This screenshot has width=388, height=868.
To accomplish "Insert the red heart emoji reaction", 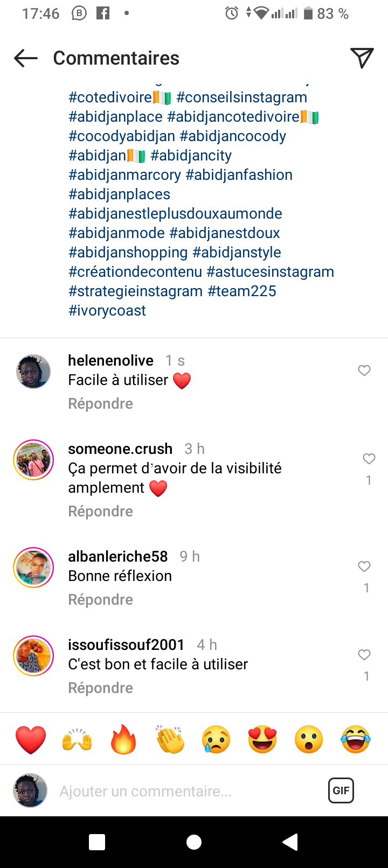I will tap(31, 739).
